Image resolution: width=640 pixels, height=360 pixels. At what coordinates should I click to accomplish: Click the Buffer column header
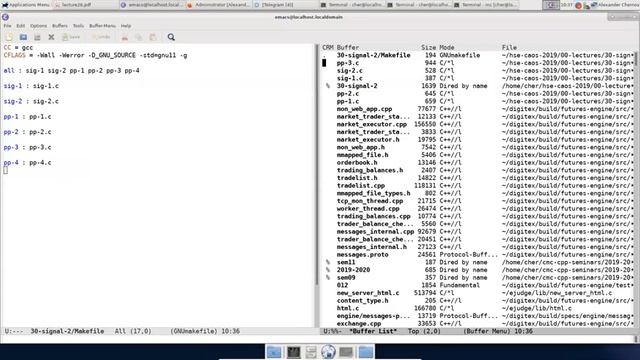[348, 47]
